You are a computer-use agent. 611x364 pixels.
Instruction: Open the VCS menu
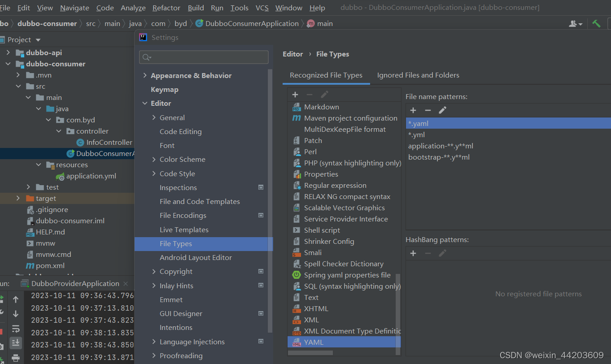[262, 8]
